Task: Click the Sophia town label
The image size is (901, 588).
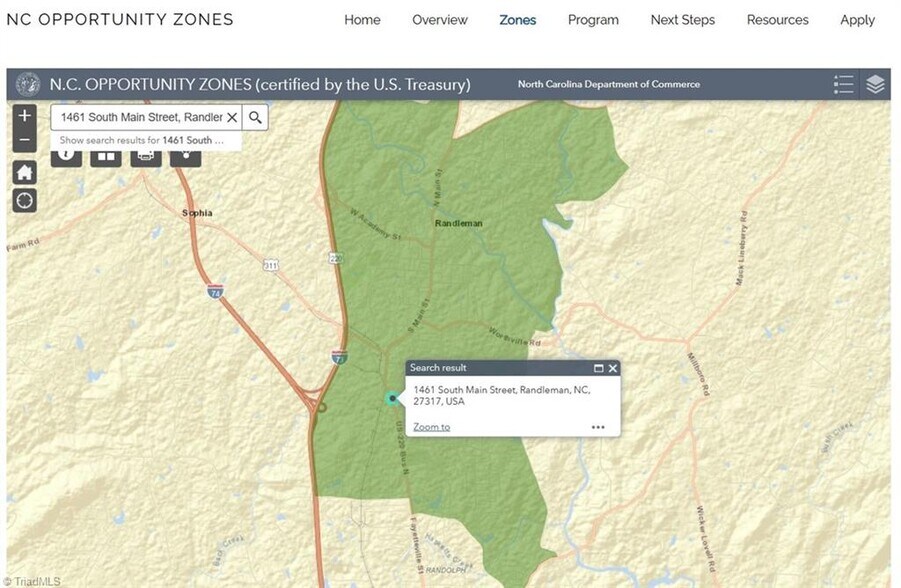Action: coord(197,213)
